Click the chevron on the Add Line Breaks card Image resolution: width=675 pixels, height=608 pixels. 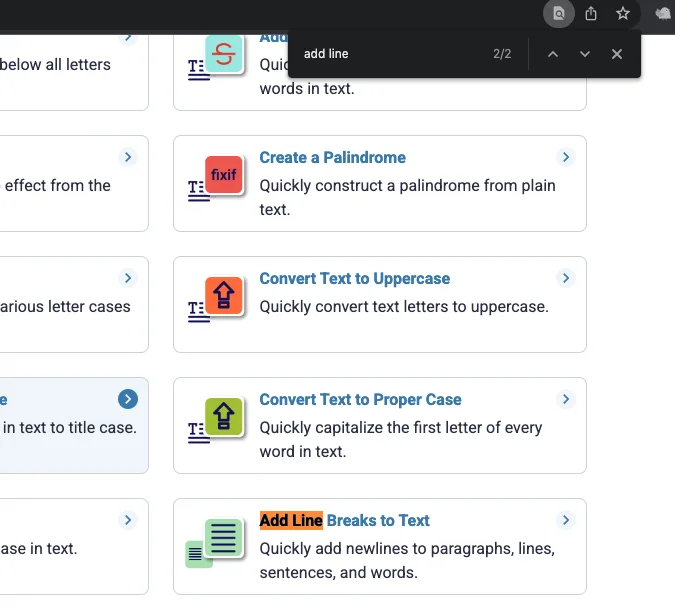click(566, 520)
